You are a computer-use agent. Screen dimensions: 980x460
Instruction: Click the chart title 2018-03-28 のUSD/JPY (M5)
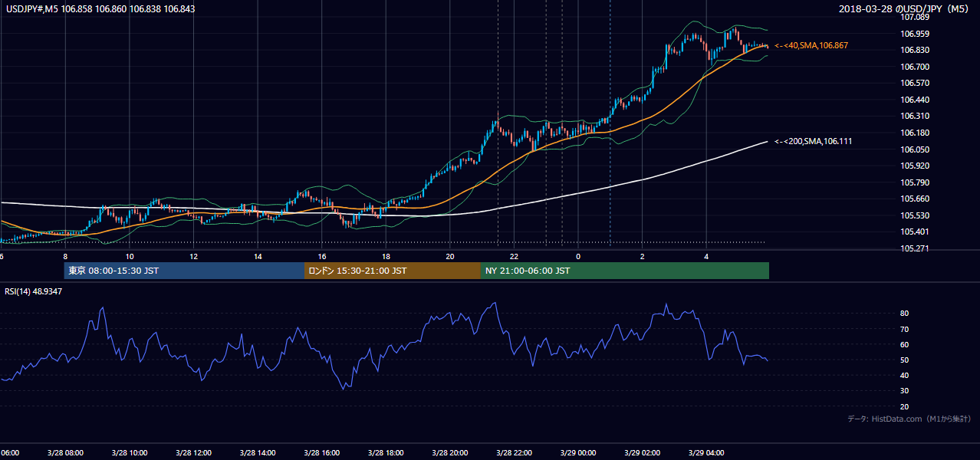coord(906,9)
